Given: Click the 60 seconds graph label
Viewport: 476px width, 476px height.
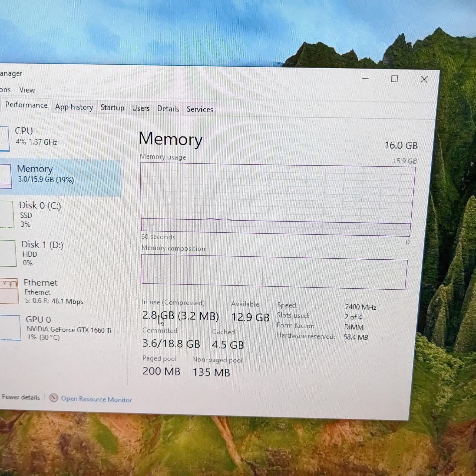Looking at the screenshot, I should tap(158, 237).
